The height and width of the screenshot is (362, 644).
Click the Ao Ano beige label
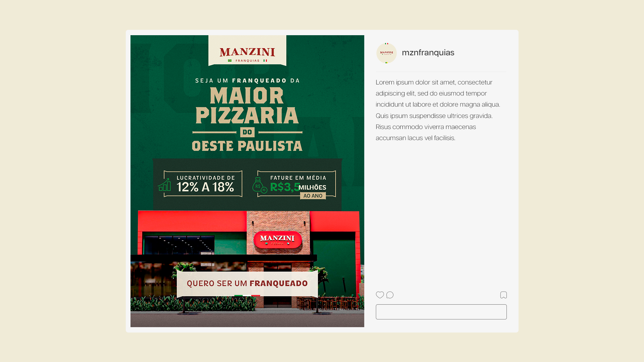pos(313,196)
